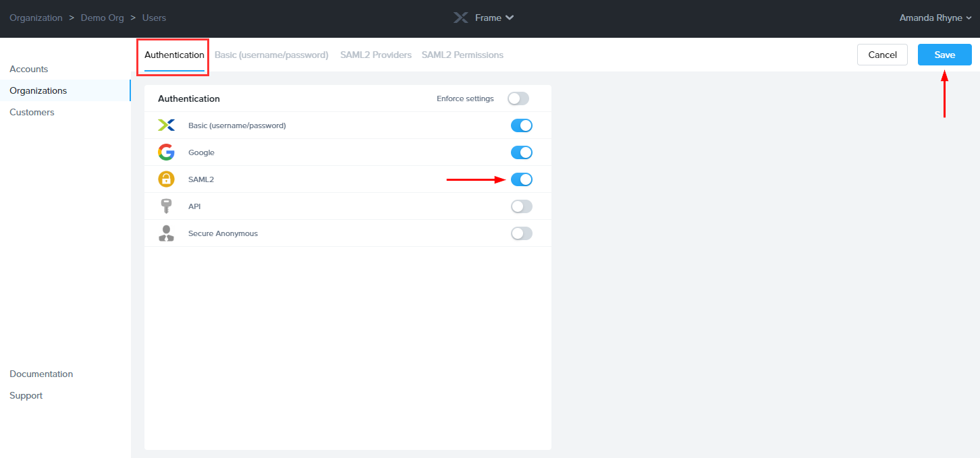Screen dimensions: 980x458
Task: Click the Frame logo in the top bar
Action: pos(460,18)
